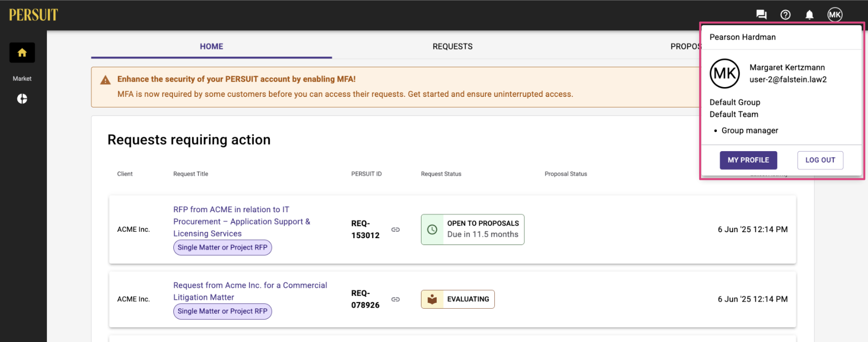Open the Market sidebar pie icon

click(22, 99)
